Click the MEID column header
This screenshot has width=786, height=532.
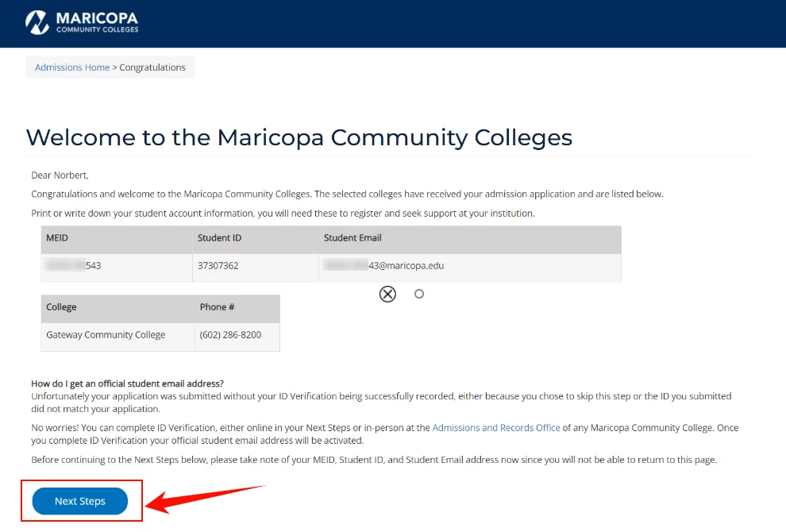tap(58, 237)
